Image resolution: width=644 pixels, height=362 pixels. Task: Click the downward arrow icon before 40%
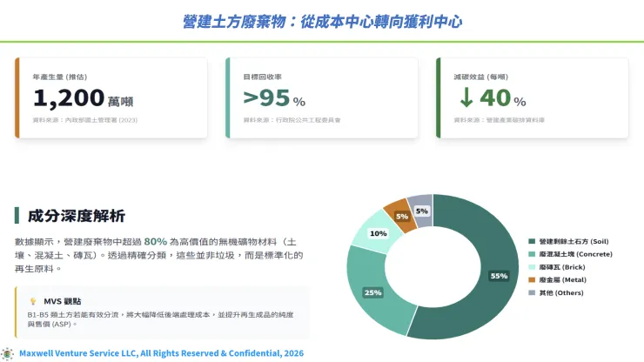[466, 98]
